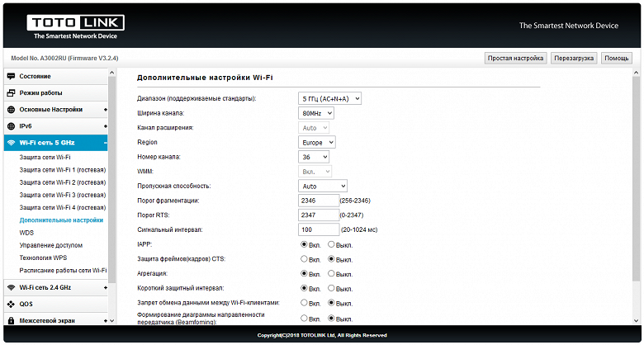Set IAPP to Выкл.
This screenshot has width=644, height=345.
point(331,245)
